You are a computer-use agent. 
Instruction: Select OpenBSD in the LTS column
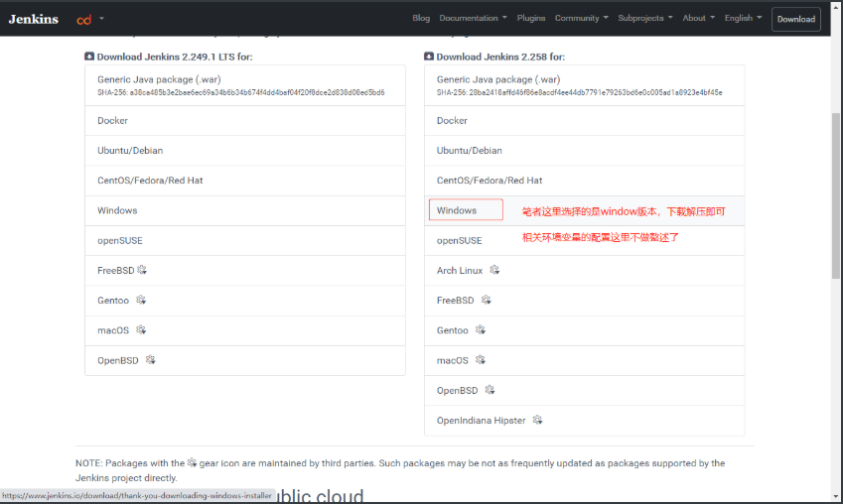[245, 360]
